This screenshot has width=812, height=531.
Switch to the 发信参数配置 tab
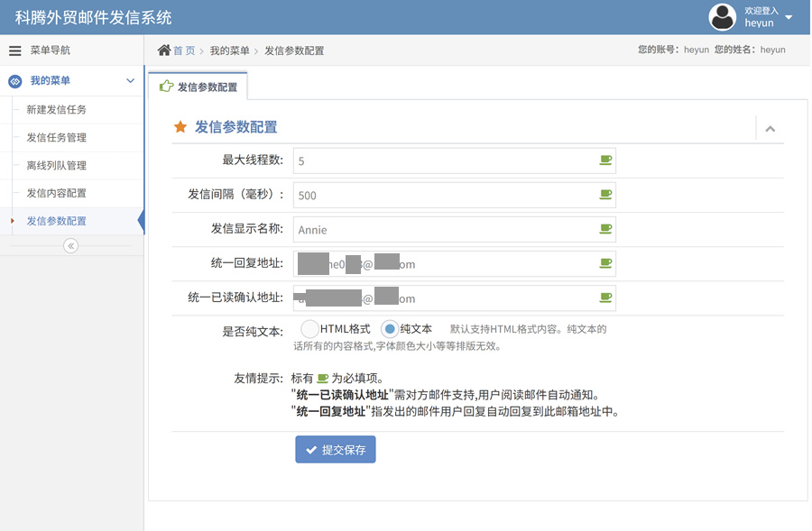pyautogui.click(x=198, y=87)
